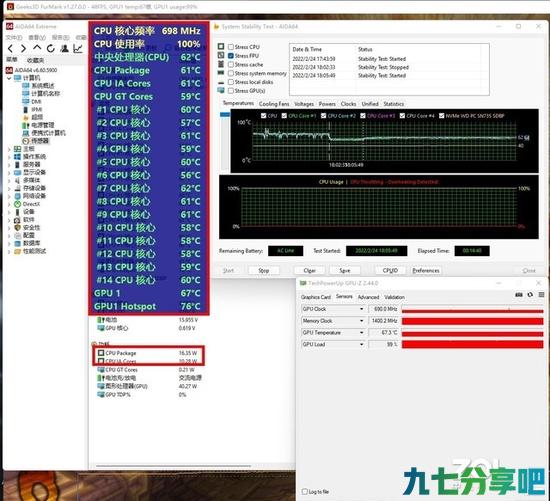Switch to the Voltages tab
Image resolution: width=550 pixels, height=501 pixels.
coord(304,104)
